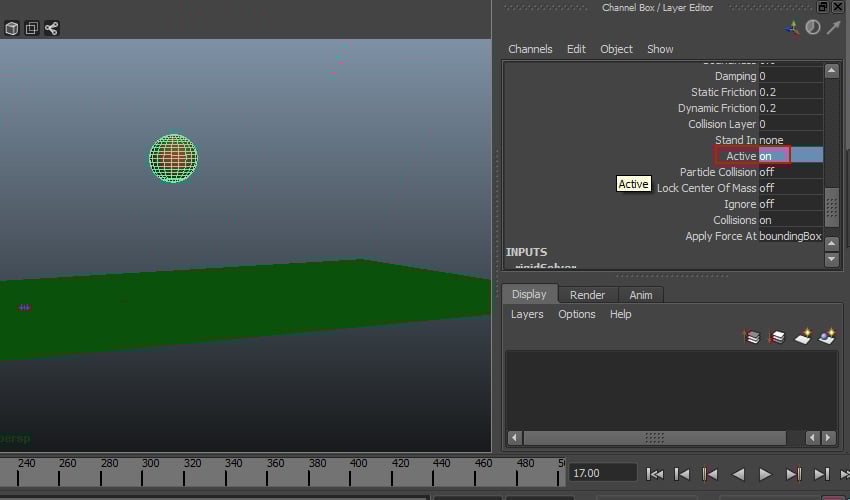The image size is (850, 500).
Task: Move selected layer down icon
Action: click(777, 337)
